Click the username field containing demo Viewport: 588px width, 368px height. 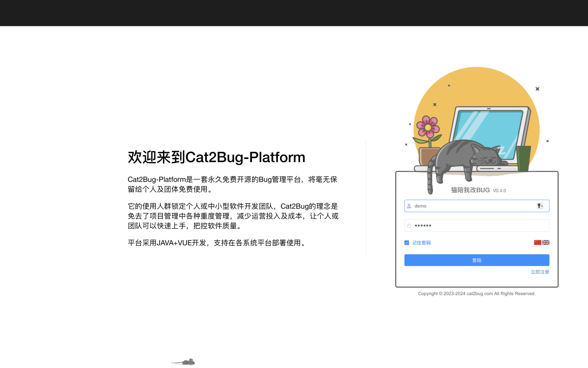[x=477, y=206]
